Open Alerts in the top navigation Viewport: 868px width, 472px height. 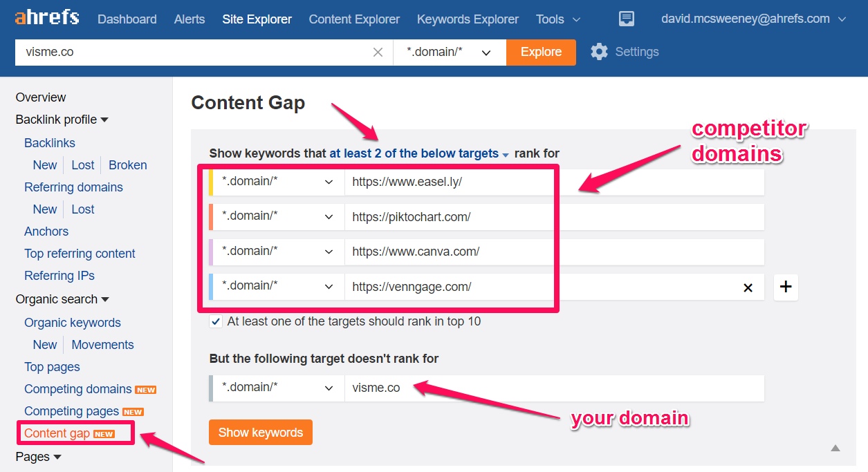click(190, 19)
